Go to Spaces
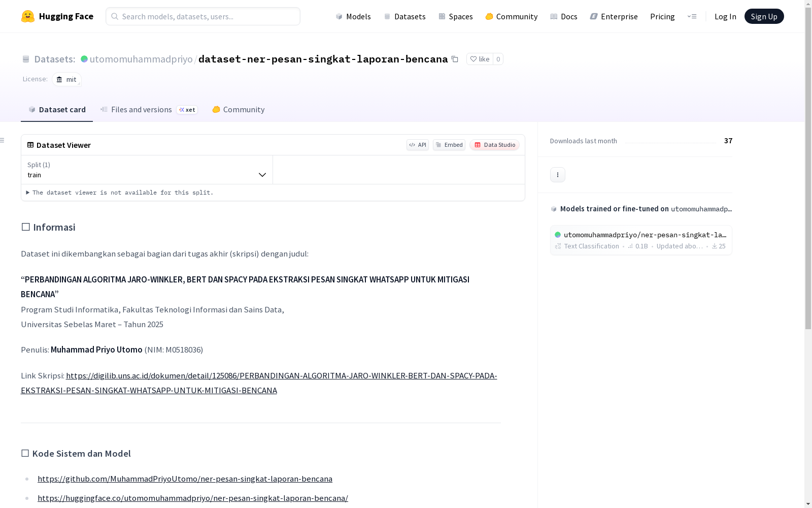The image size is (812, 508). (456, 16)
